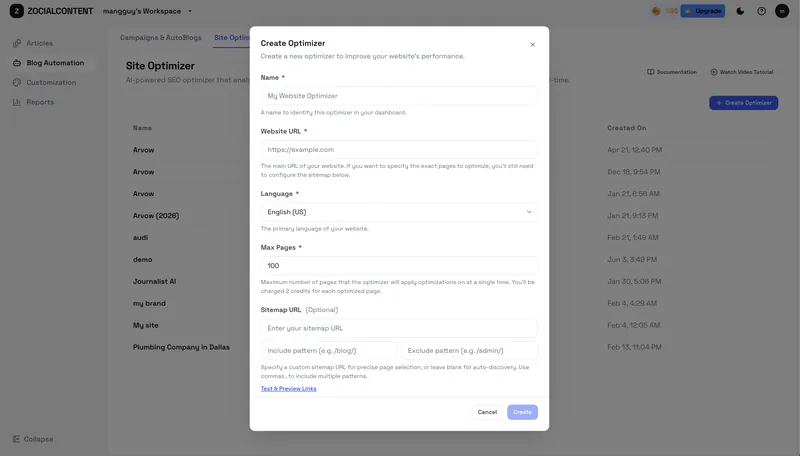Open the Test & Preview Links link
Screen dimensions: 800x456
coord(288,389)
